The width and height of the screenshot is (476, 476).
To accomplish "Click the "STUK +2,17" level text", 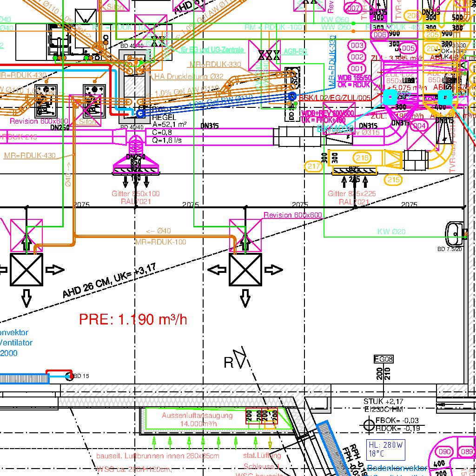I will pyautogui.click(x=383, y=401).
